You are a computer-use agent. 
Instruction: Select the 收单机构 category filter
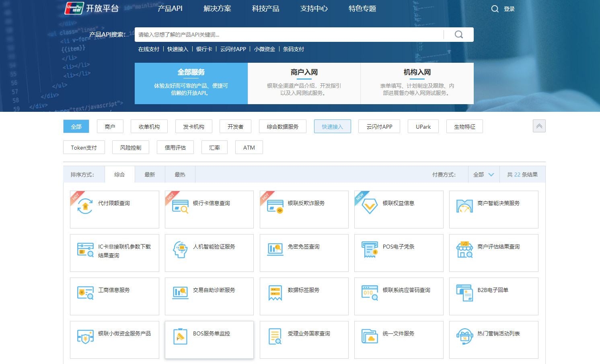149,126
